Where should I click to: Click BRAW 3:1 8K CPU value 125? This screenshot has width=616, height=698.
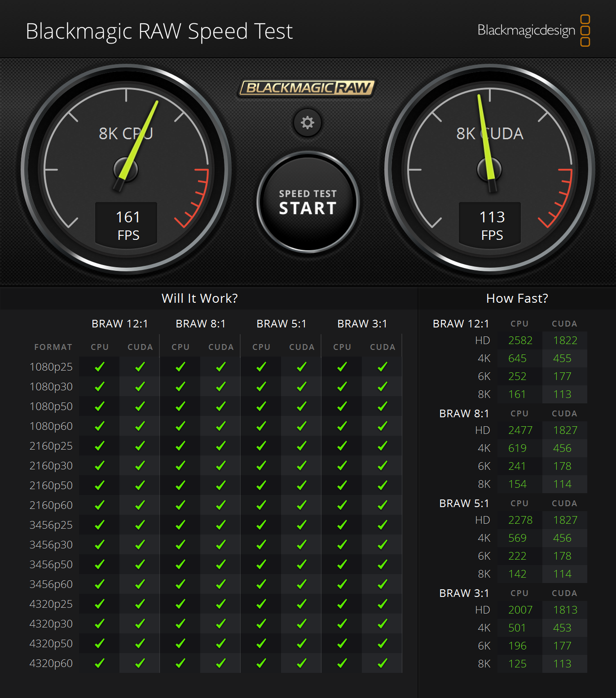click(517, 664)
